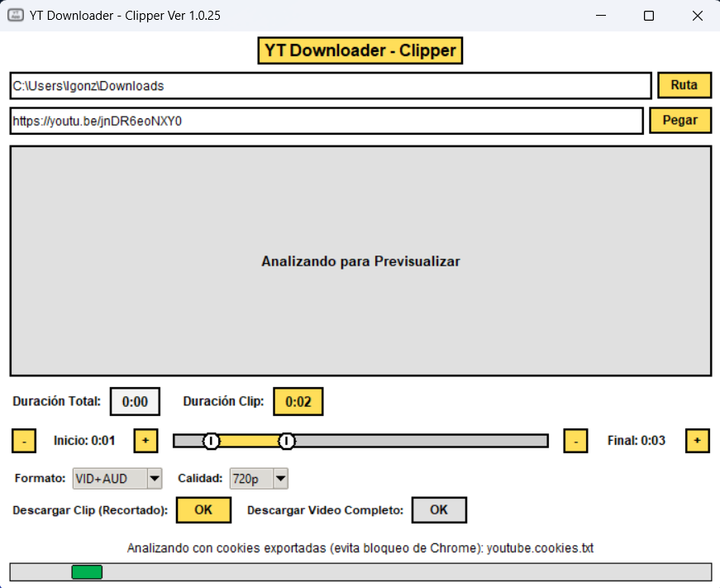
Task: Click the green progress bar at bottom
Action: pyautogui.click(x=87, y=572)
